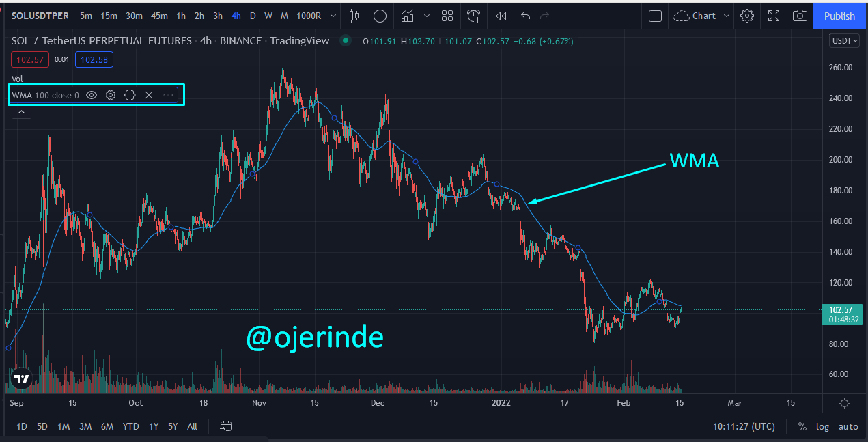Set date range to 5D
This screenshot has height=442, width=868.
[42, 426]
